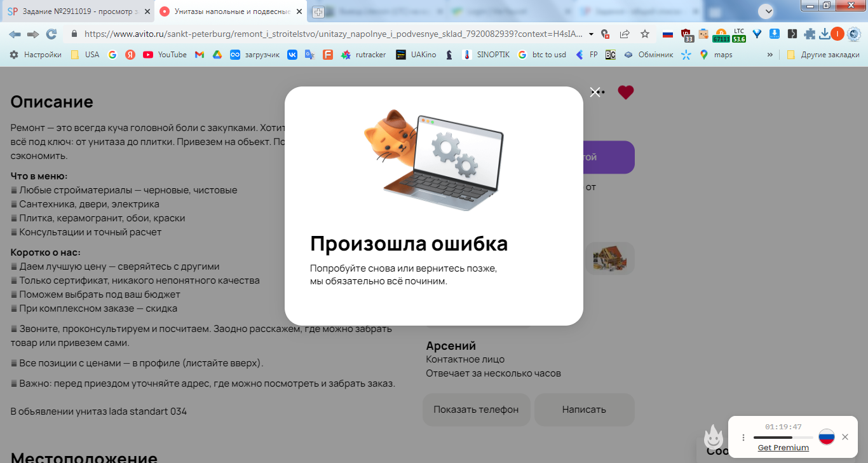Open the address bar dropdown arrow
This screenshot has width=868, height=463.
point(592,34)
